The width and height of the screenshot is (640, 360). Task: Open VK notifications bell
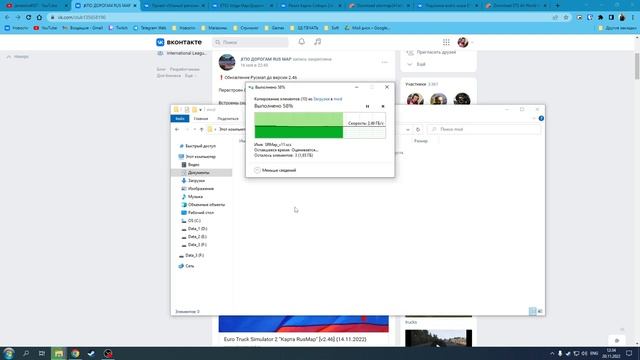302,42
